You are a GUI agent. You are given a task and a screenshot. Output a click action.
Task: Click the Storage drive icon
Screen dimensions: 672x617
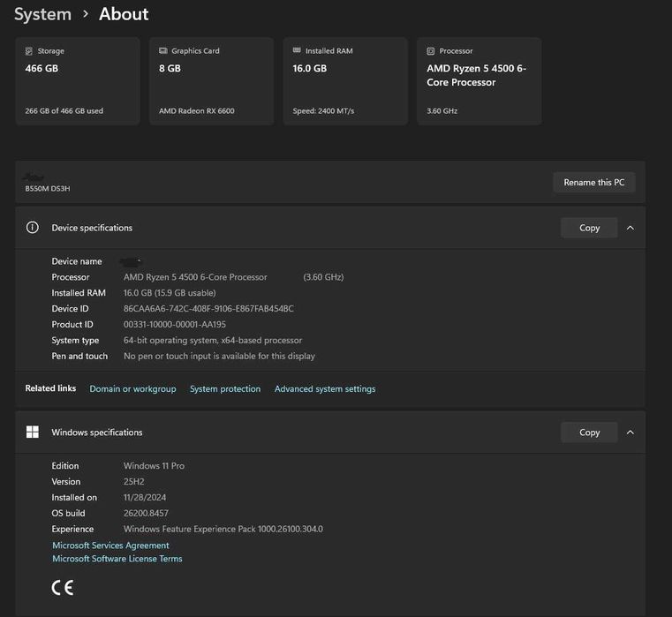tap(29, 51)
